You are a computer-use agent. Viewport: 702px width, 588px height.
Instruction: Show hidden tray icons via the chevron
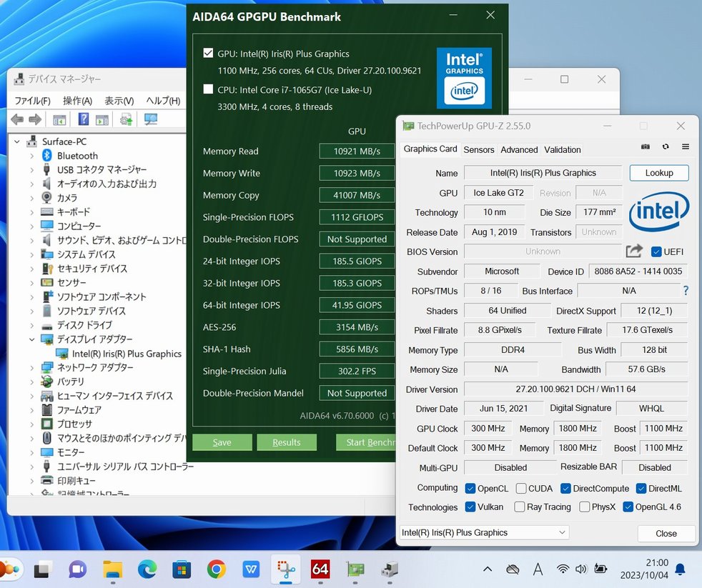[x=488, y=569]
